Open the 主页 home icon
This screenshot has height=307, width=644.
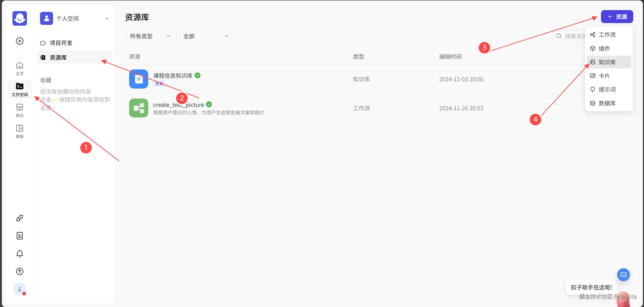[x=19, y=68]
